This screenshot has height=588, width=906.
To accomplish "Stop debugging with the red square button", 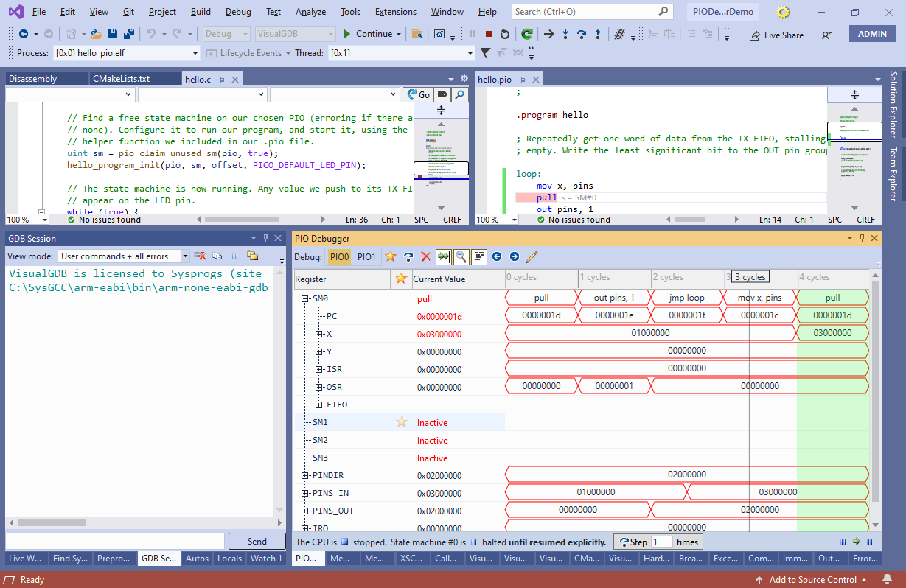I will point(489,34).
